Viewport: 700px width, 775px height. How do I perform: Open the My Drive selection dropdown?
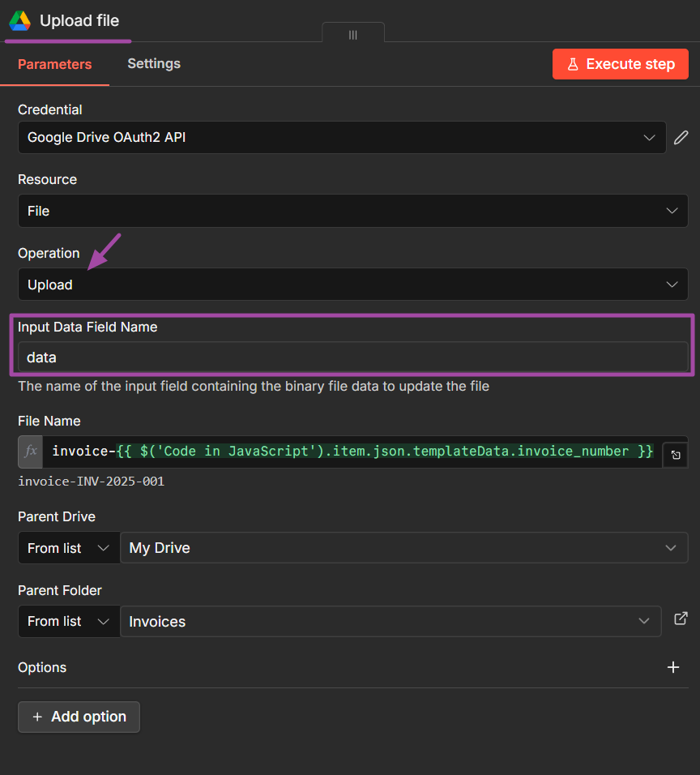[x=405, y=547]
